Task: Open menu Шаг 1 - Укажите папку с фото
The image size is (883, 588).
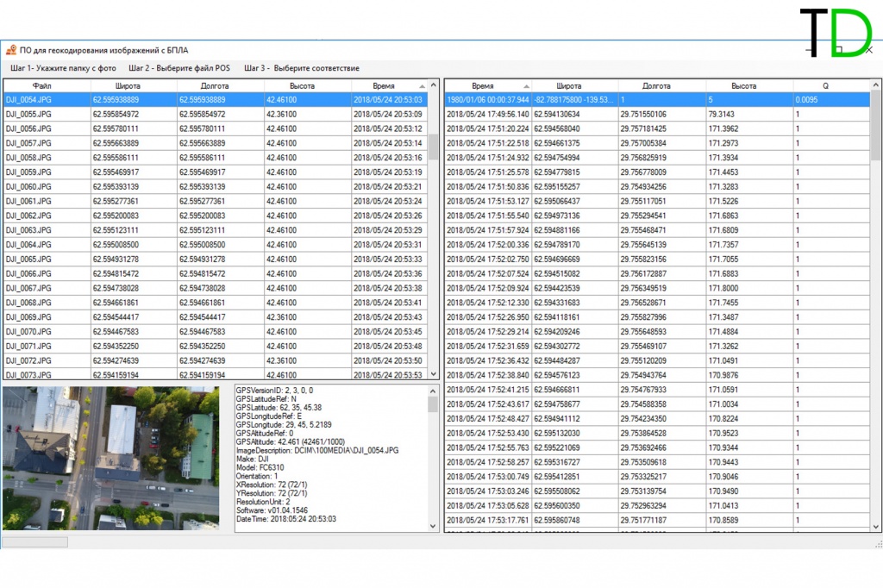Action: 63,68
